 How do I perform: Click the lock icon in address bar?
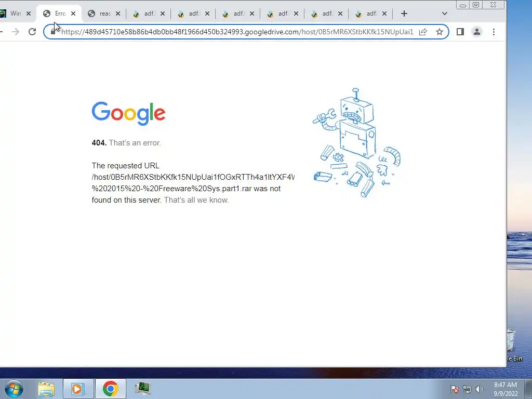click(53, 32)
